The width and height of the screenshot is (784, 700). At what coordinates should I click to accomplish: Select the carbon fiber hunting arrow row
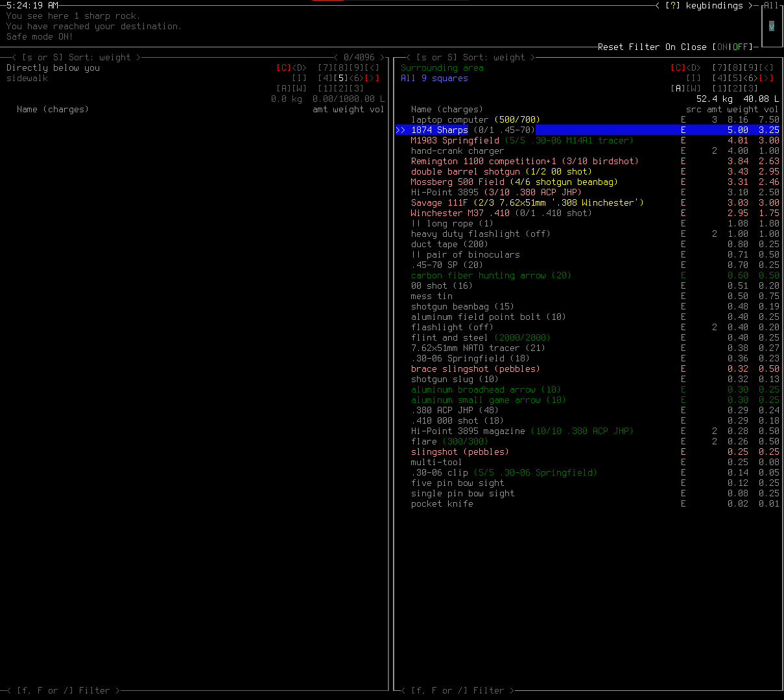click(x=588, y=275)
